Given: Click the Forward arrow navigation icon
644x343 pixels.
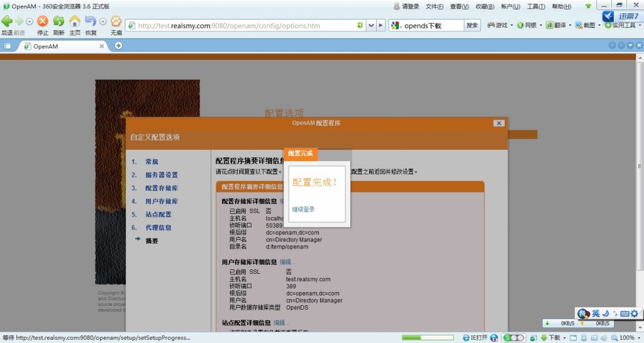Looking at the screenshot, I should coord(19,21).
